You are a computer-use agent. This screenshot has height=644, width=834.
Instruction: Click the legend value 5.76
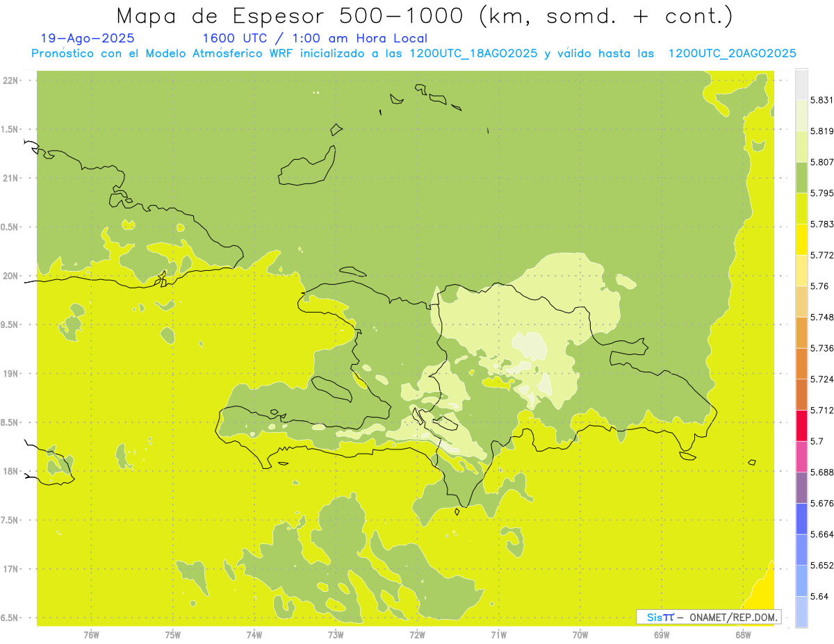pyautogui.click(x=819, y=286)
